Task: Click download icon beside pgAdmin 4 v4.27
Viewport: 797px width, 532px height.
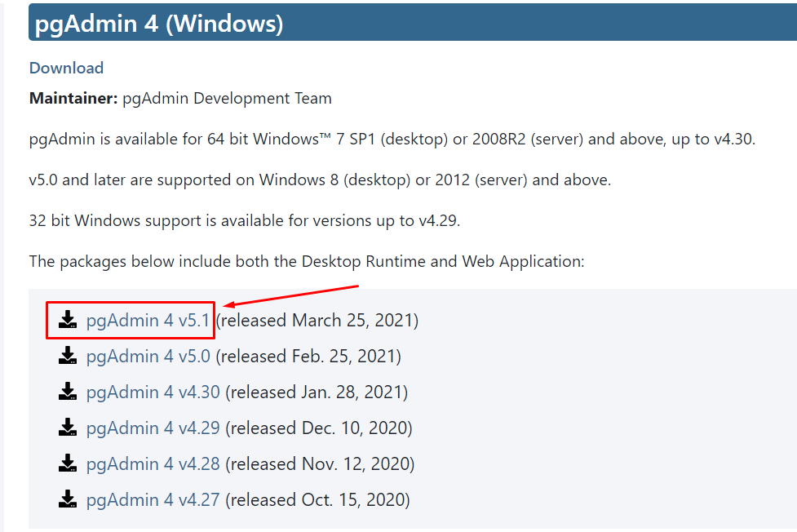Action: (68, 499)
